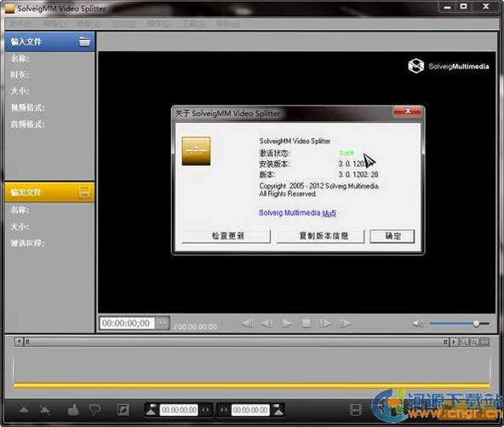Open the 工具(T) Tools menu
504x427 pixels.
coord(193,24)
